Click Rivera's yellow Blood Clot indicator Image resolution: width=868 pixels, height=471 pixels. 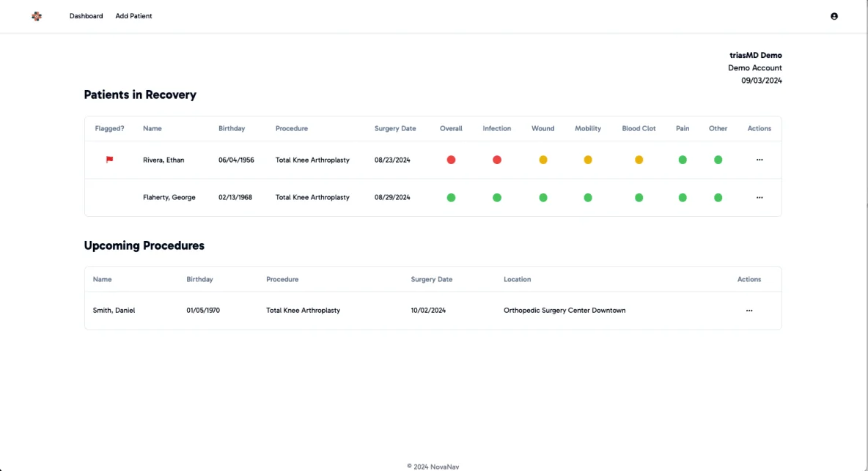(x=639, y=160)
